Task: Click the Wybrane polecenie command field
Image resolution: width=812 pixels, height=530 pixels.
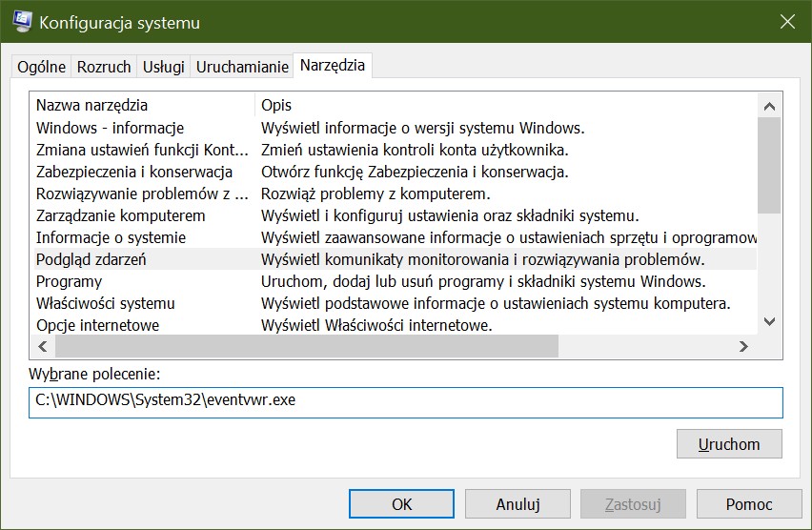Action: (x=405, y=402)
